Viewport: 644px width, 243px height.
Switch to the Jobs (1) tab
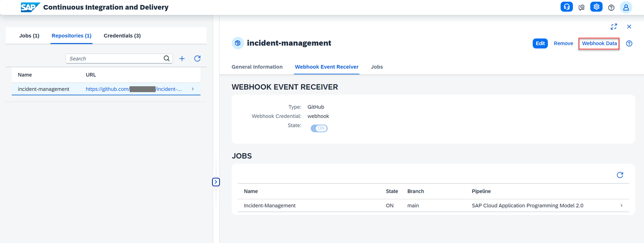(29, 36)
